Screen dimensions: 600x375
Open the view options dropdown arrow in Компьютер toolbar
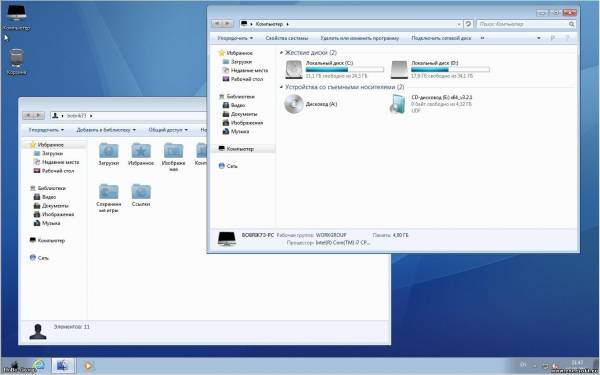[539, 38]
